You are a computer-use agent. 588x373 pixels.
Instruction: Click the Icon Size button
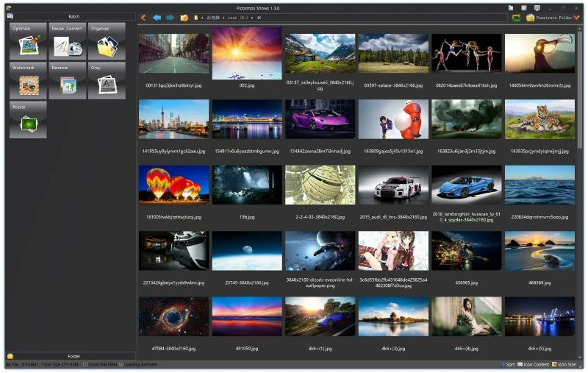click(x=563, y=364)
